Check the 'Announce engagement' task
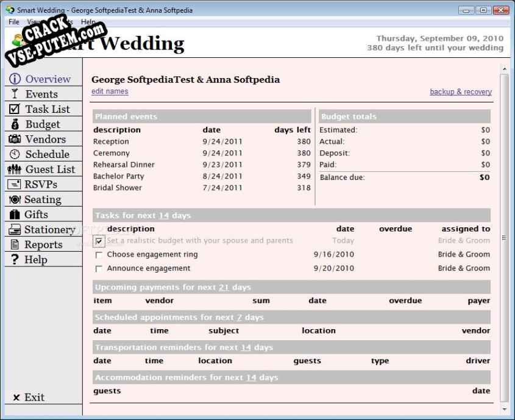 pyautogui.click(x=99, y=269)
